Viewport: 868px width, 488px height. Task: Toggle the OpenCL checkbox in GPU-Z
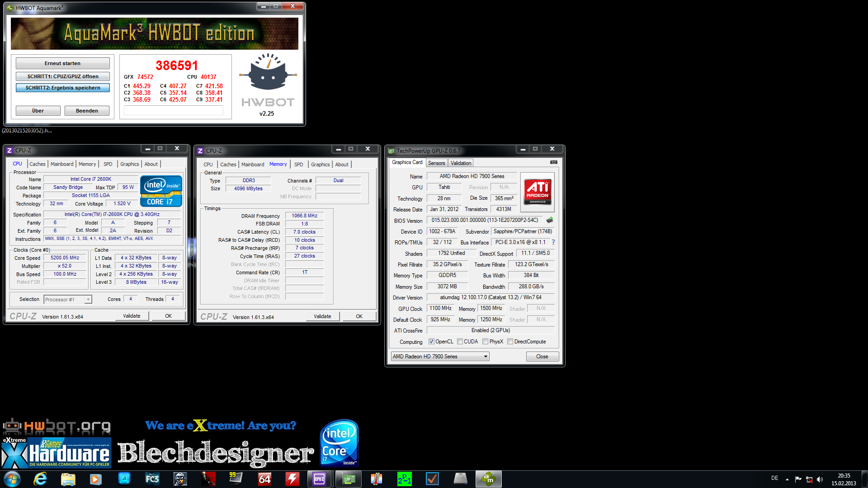tap(431, 342)
